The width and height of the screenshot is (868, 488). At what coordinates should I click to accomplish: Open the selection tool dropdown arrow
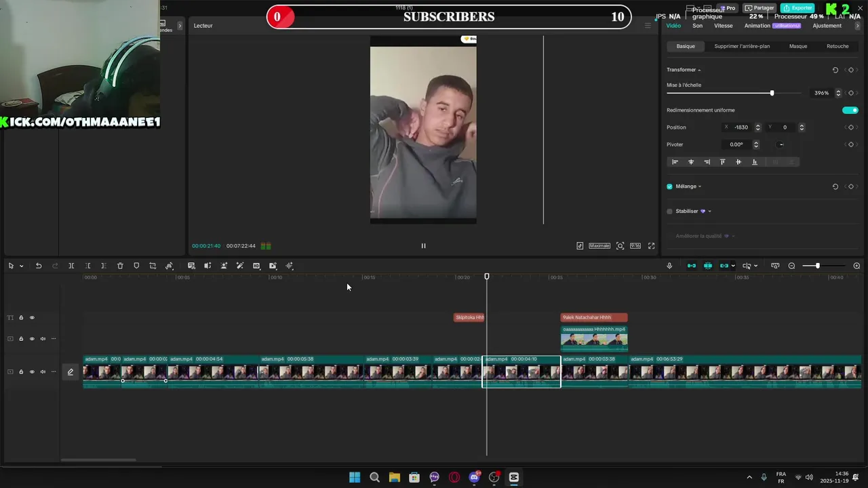(22, 266)
